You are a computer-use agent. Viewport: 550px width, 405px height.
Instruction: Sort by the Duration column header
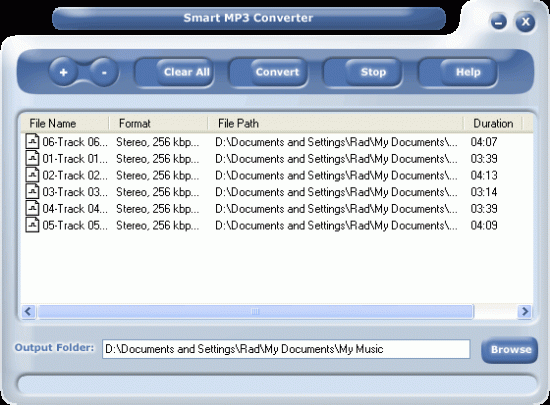tap(493, 123)
